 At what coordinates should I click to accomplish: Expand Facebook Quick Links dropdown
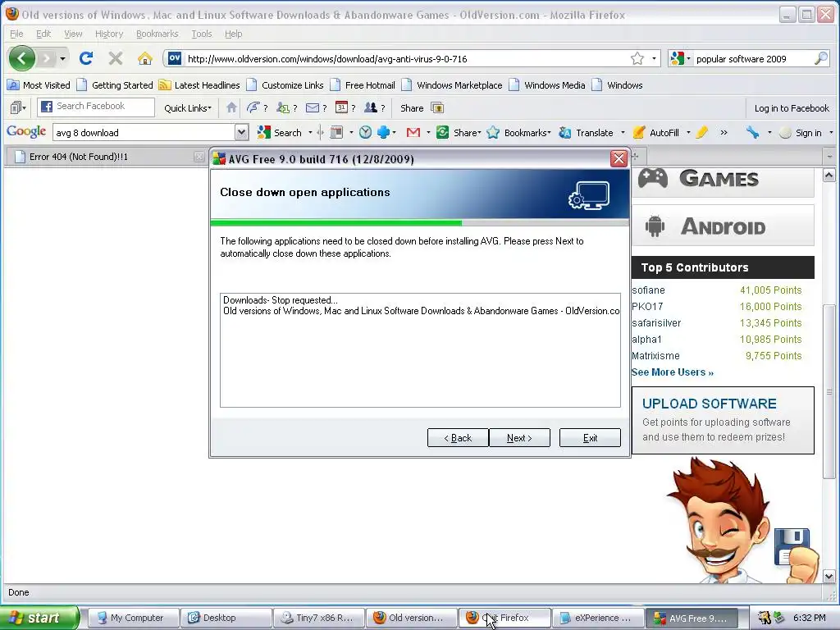click(x=188, y=108)
